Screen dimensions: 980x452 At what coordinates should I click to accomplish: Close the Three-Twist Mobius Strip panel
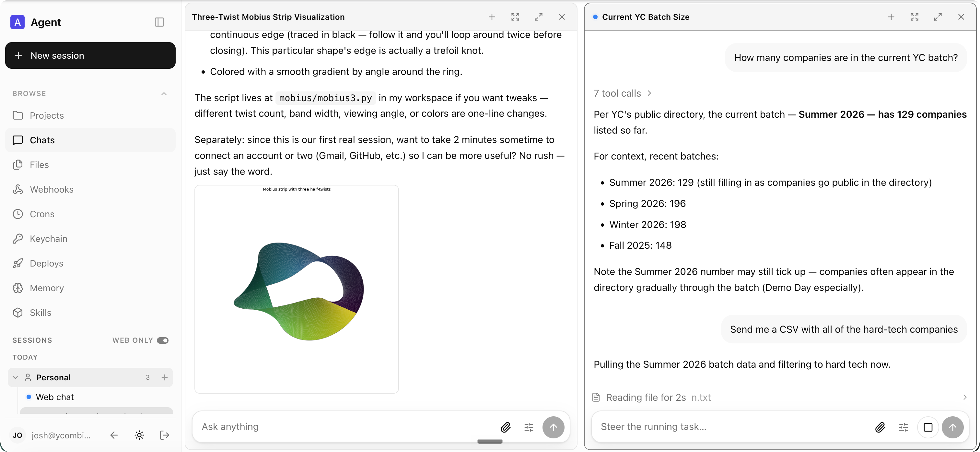562,17
